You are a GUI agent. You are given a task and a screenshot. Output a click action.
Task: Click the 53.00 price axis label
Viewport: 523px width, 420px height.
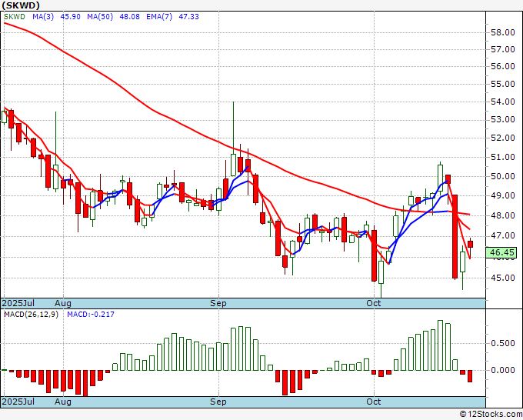coord(503,119)
